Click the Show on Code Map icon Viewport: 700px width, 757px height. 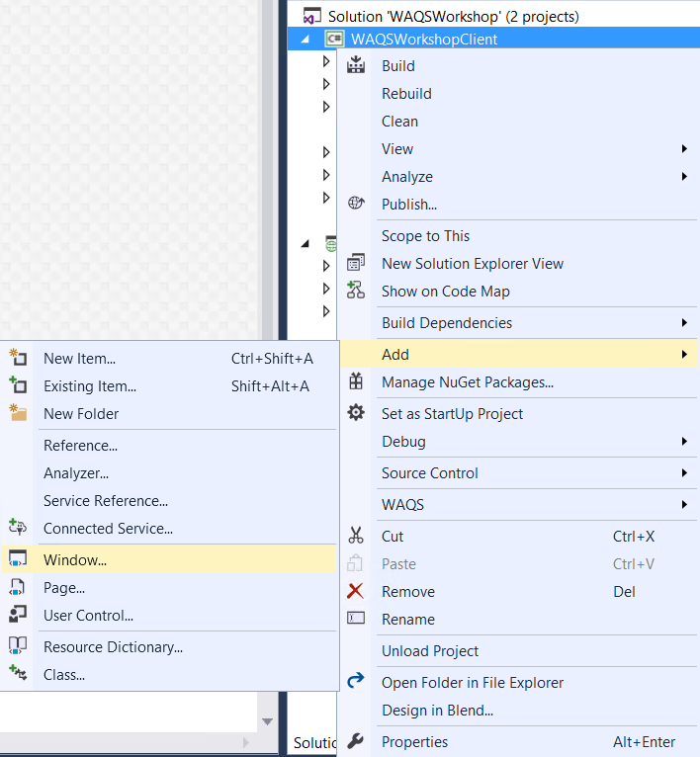(x=356, y=291)
